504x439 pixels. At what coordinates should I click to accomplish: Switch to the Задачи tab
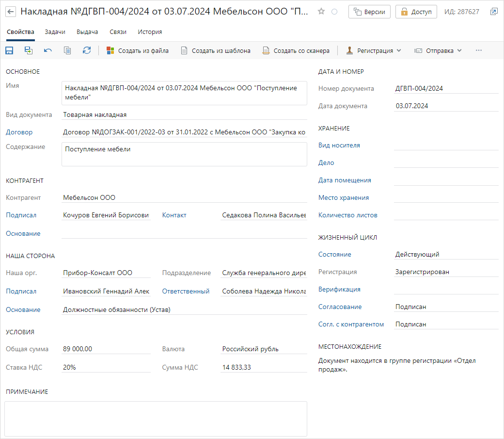click(55, 32)
